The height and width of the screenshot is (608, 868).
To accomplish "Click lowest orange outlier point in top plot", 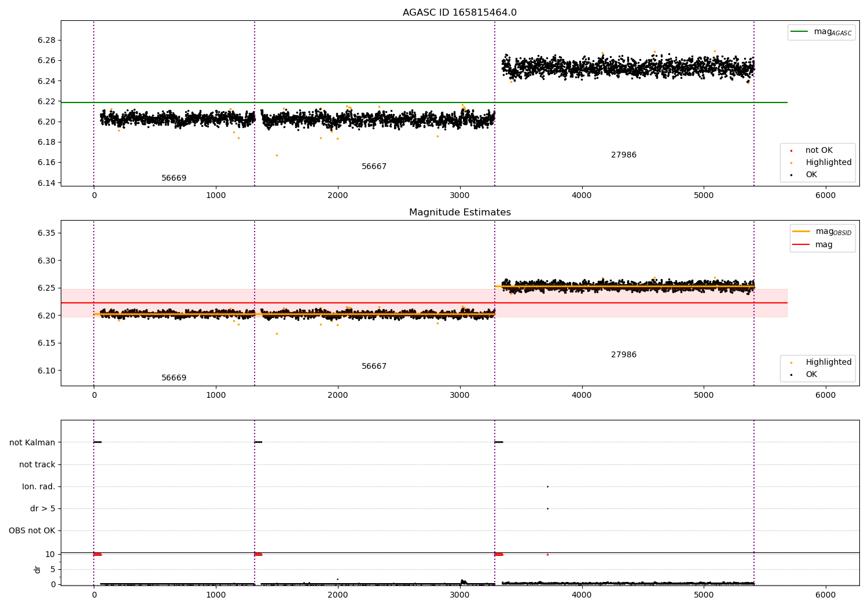I will pos(277,155).
